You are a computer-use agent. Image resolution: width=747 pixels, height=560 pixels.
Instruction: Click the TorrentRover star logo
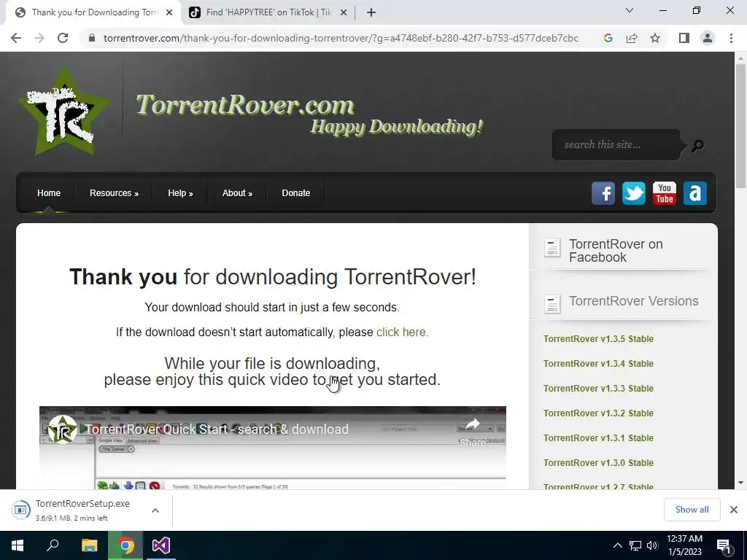click(x=64, y=112)
